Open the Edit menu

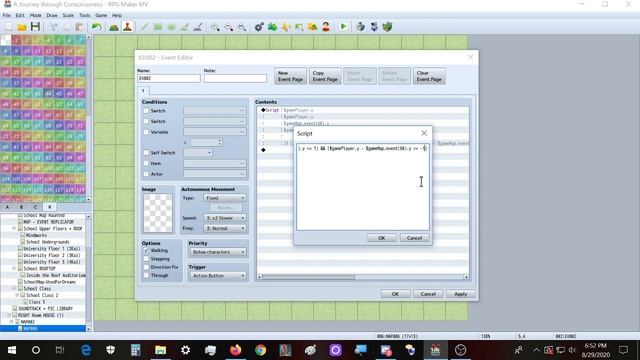[x=20, y=15]
